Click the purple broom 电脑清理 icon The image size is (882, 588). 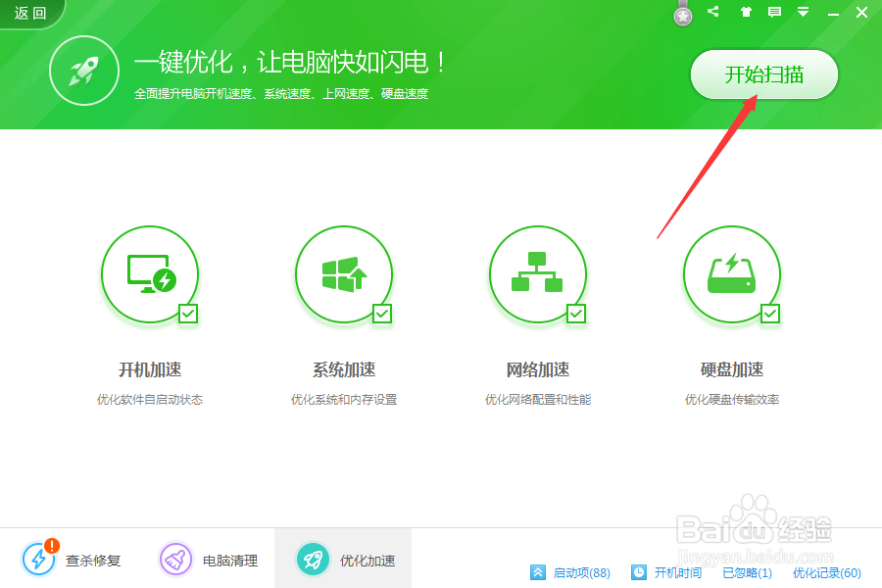175,560
